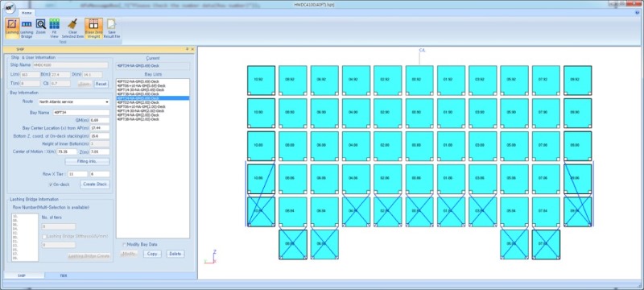The height and width of the screenshot is (290, 644).
Task: Pin the SHIP panel with pushpin
Action: [187, 49]
